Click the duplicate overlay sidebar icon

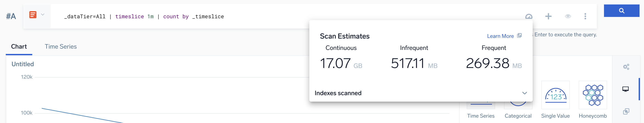(626, 111)
